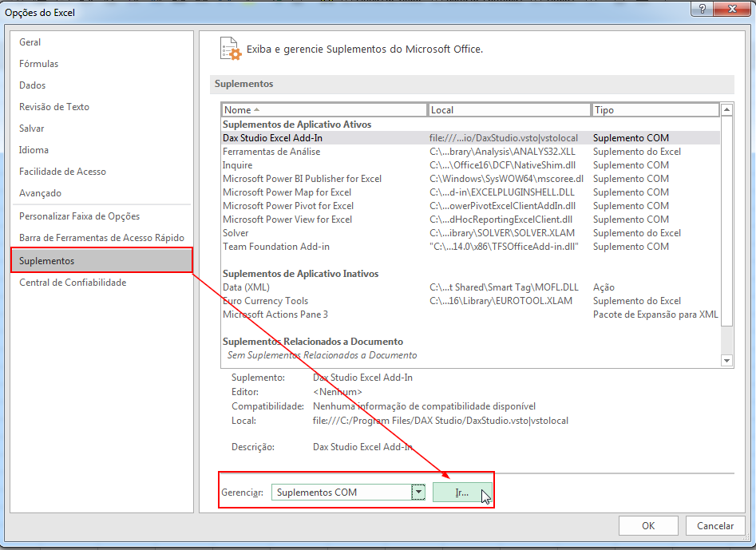Select the Avançado category

[x=42, y=192]
